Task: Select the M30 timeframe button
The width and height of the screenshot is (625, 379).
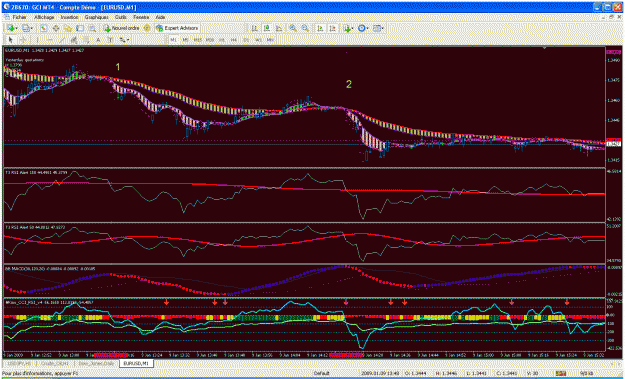Action: tap(210, 40)
